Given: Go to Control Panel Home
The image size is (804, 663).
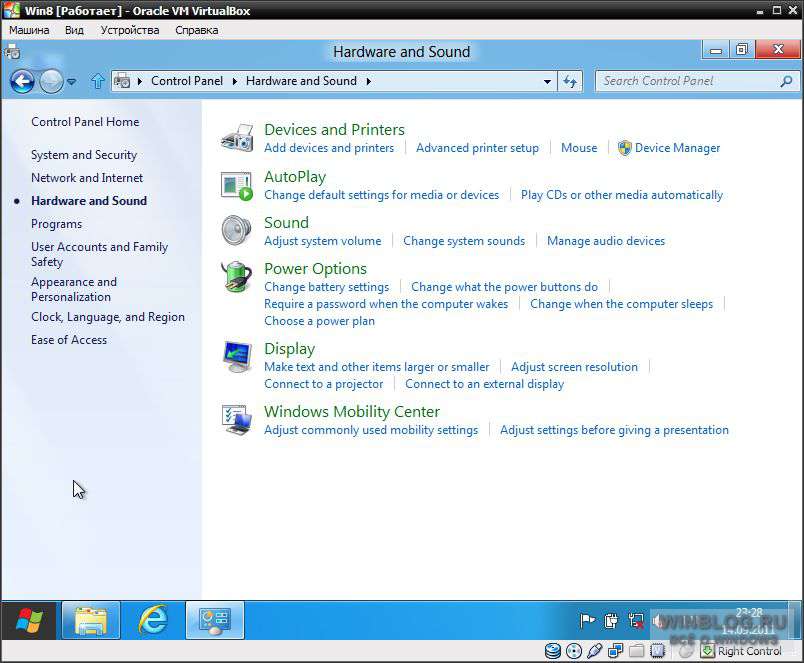Looking at the screenshot, I should click(x=85, y=122).
